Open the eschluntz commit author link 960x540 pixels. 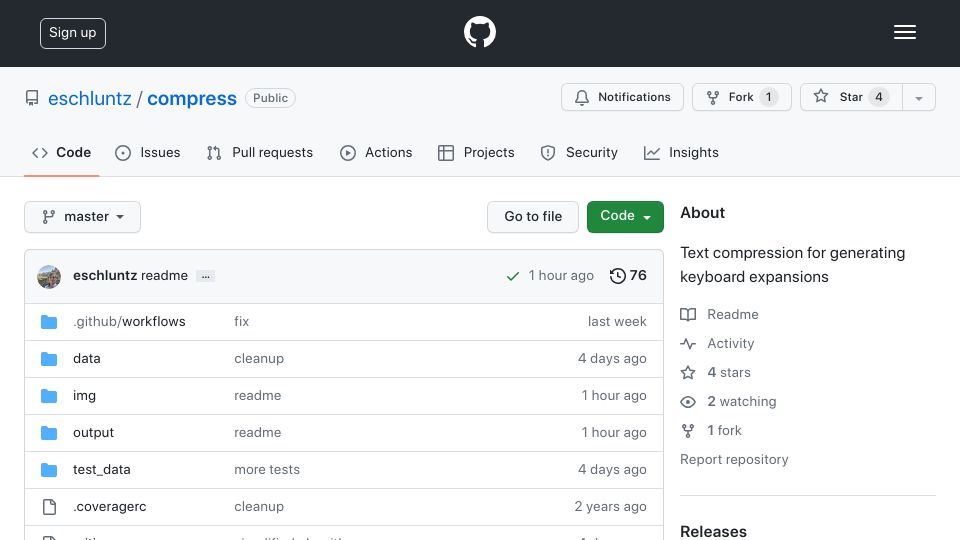click(x=105, y=276)
